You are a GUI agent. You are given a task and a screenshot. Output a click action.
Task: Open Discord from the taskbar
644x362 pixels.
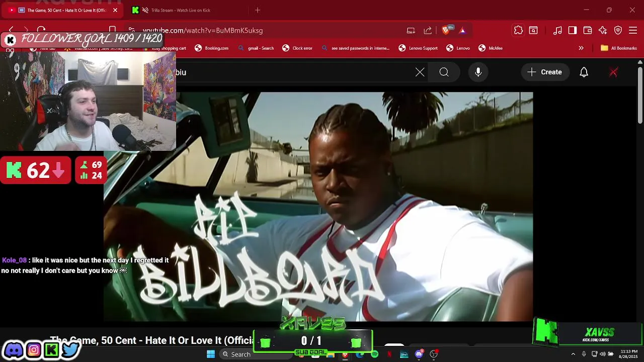[x=419, y=354]
